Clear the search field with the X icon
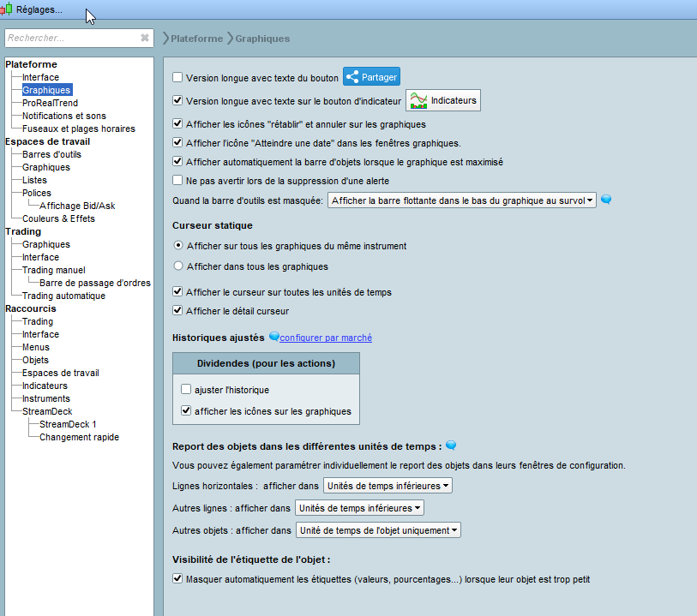 pyautogui.click(x=145, y=38)
